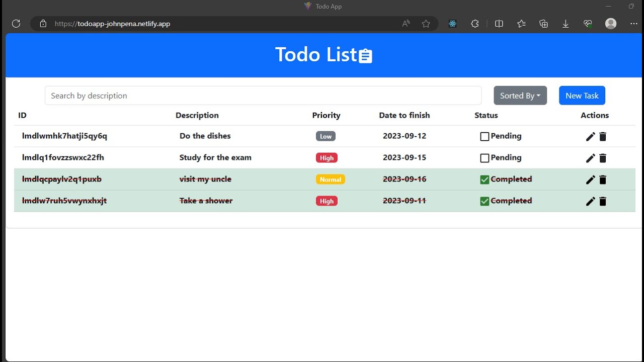Toggle the split screen browser icon
Screen dimensions: 644x362
point(499,24)
